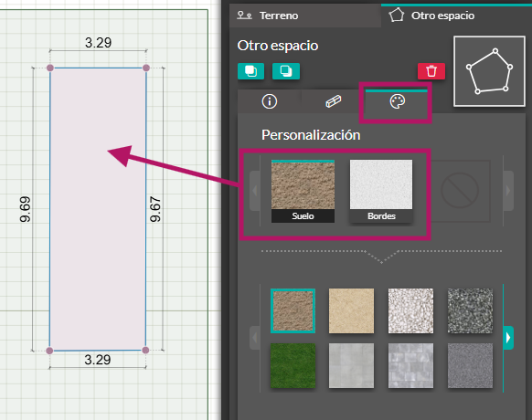
Task: Switch to the Terreno tab
Action: [x=304, y=16]
